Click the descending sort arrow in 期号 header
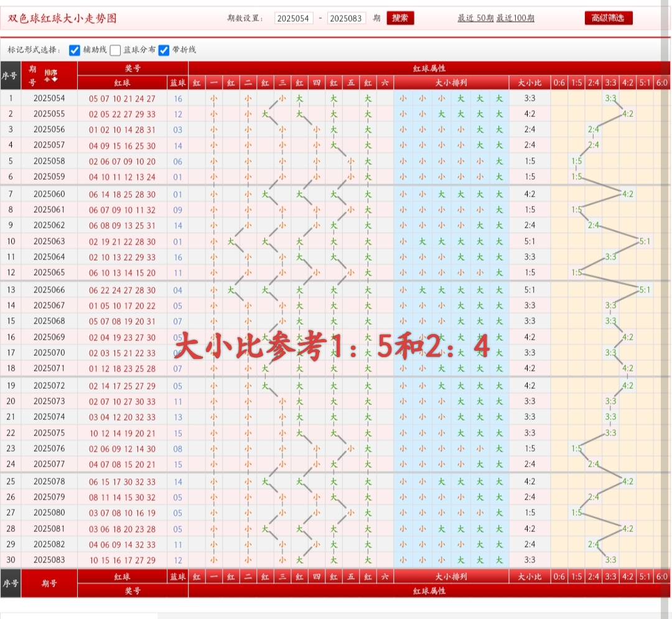 pos(54,79)
